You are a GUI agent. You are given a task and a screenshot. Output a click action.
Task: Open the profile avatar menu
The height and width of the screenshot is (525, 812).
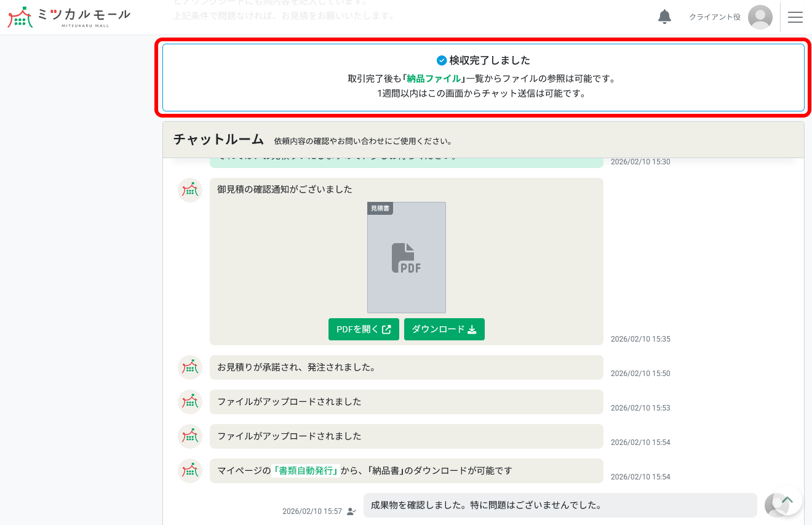tap(760, 17)
